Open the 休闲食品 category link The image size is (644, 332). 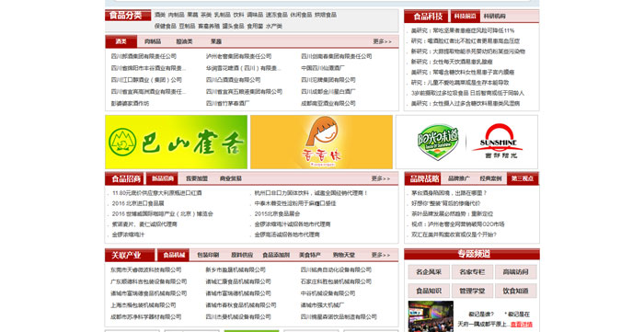pyautogui.click(x=301, y=15)
